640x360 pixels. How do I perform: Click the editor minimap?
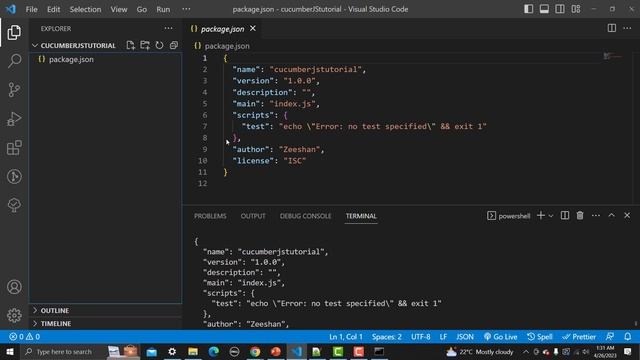pyautogui.click(x=613, y=56)
